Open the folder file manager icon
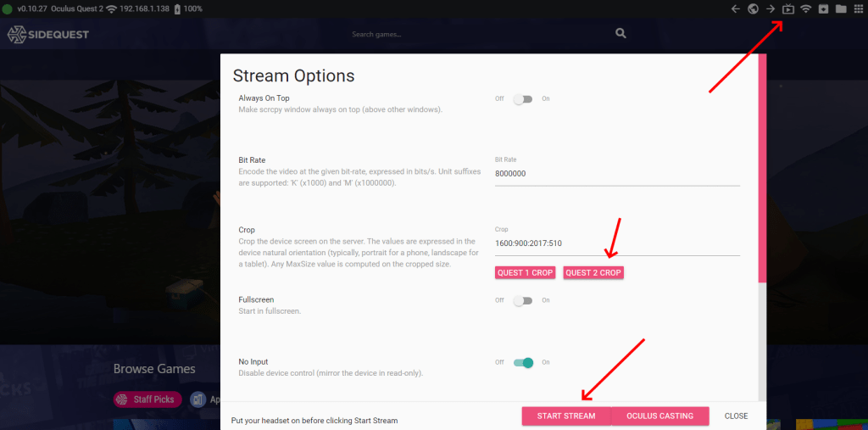 coord(841,8)
